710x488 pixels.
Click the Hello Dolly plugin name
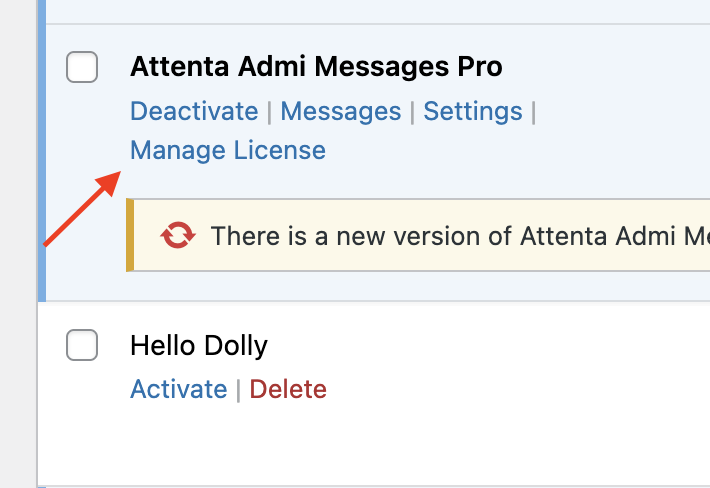[199, 346]
